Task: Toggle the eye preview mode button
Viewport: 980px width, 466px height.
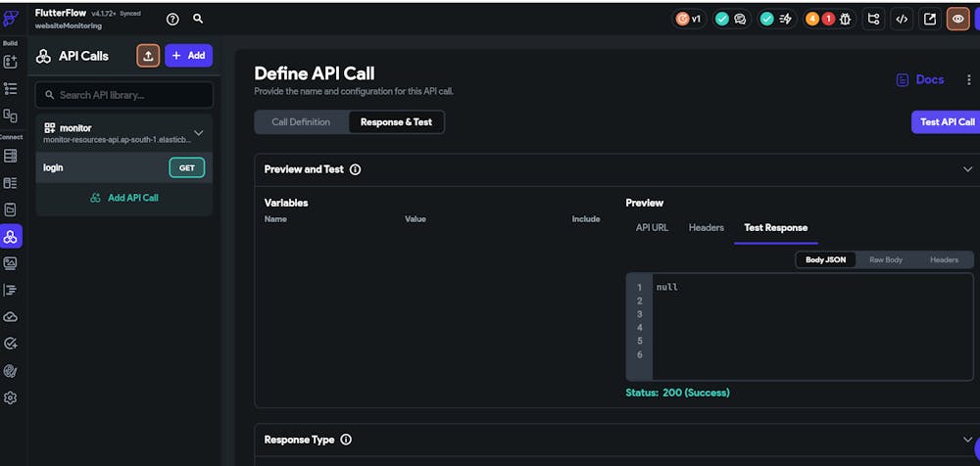Action: [956, 19]
